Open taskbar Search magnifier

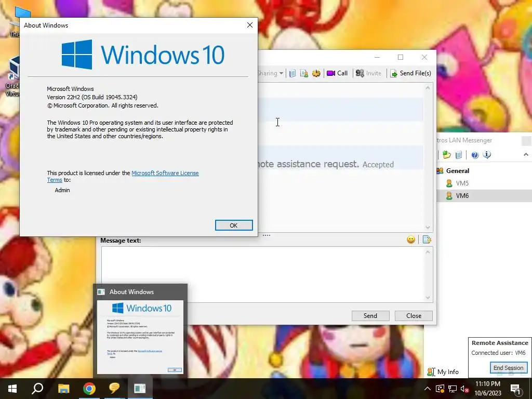coord(37,389)
